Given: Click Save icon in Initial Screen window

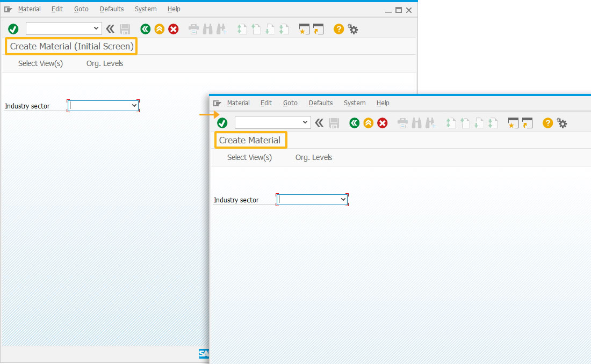Looking at the screenshot, I should [125, 29].
